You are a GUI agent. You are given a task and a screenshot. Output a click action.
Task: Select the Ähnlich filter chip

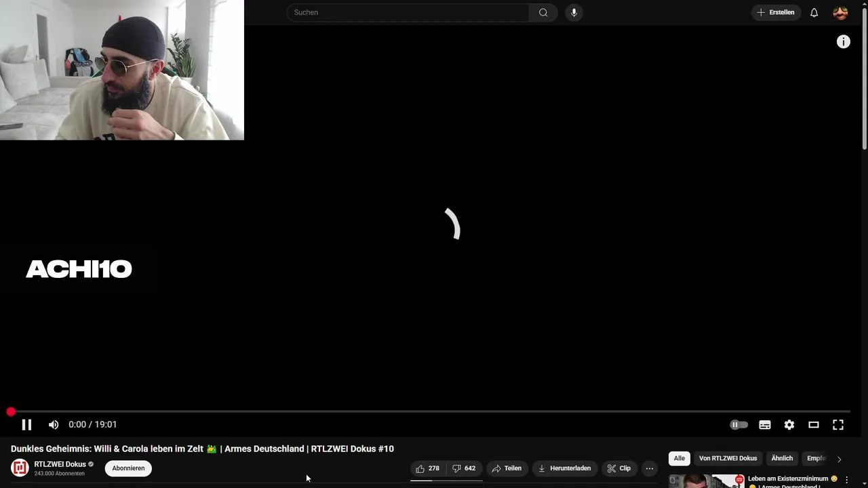coord(782,459)
